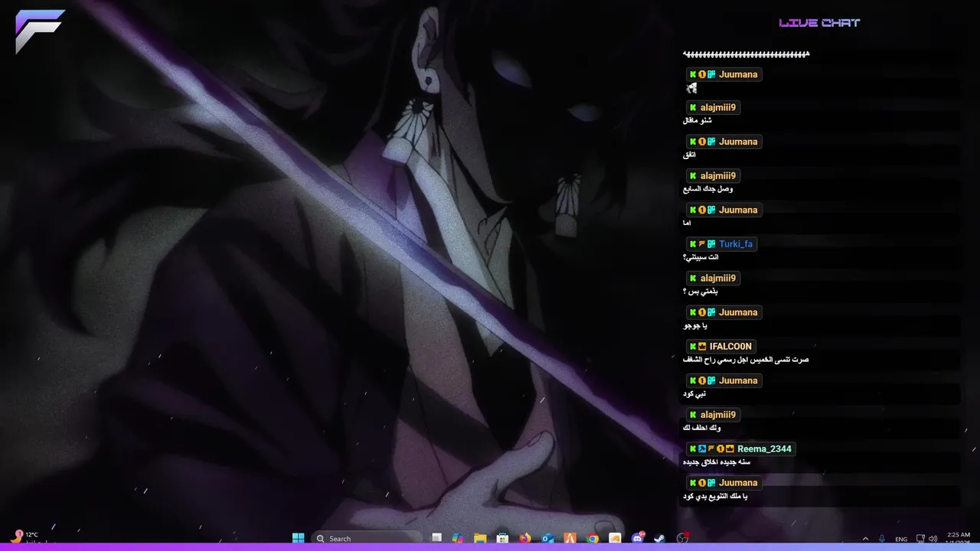Image resolution: width=980 pixels, height=551 pixels.
Task: Open Microsoft Store from taskbar
Action: click(502, 538)
